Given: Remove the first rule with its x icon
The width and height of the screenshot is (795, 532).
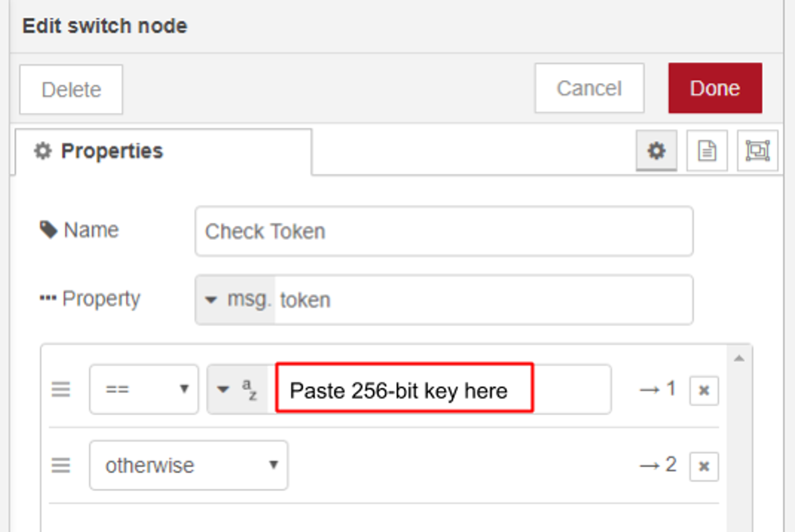Looking at the screenshot, I should tap(704, 390).
